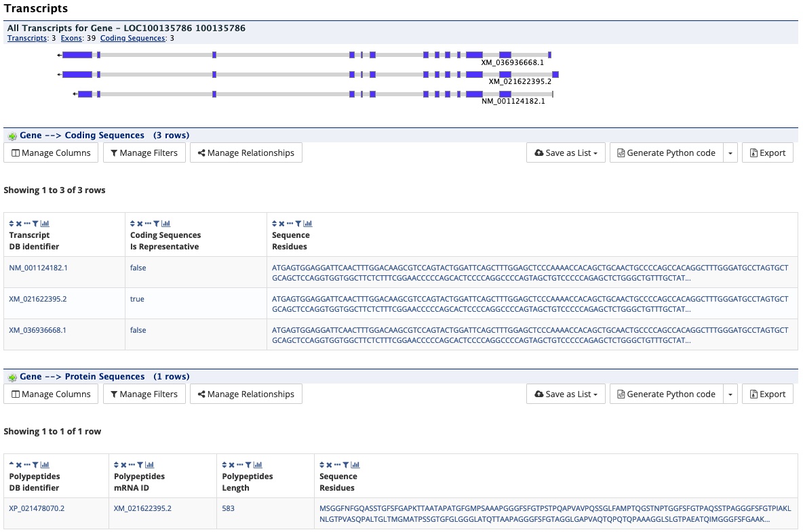Open transcript XM_021622395.2 in Coding Sequences table

pos(38,299)
